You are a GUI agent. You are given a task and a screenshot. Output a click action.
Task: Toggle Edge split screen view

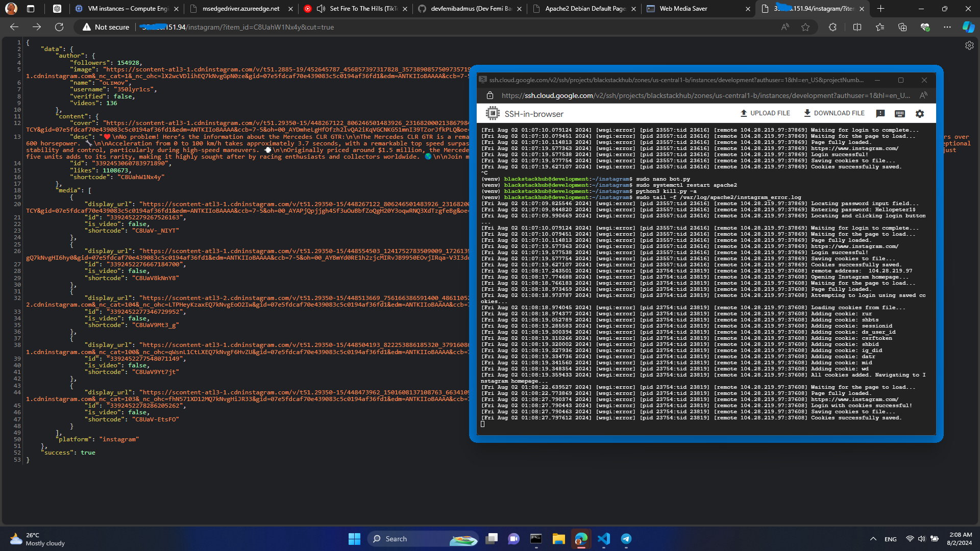click(x=857, y=27)
